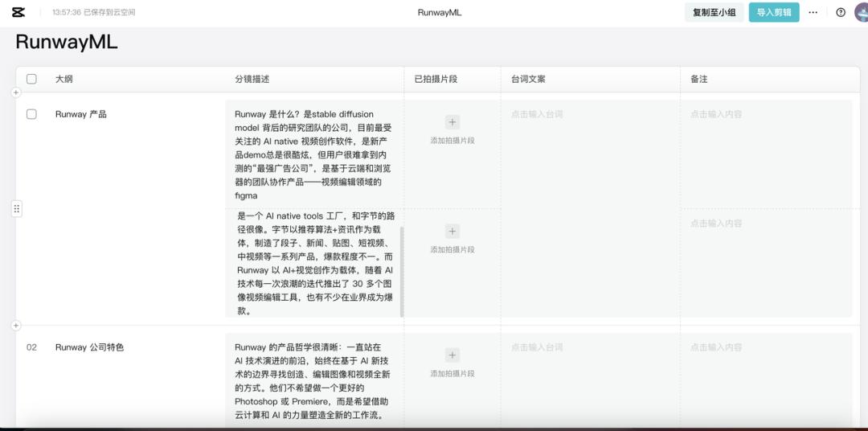Click the 台词文案 column header
This screenshot has height=431, width=868.
click(528, 80)
